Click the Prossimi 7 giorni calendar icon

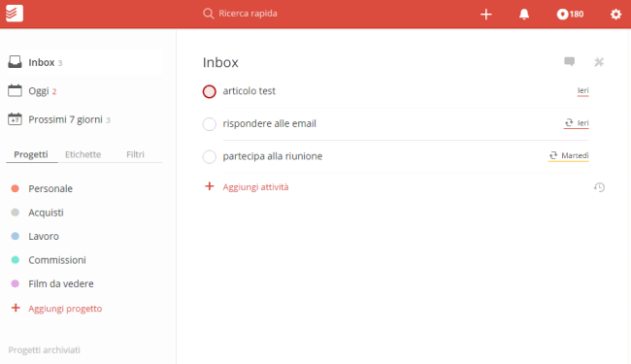(15, 119)
